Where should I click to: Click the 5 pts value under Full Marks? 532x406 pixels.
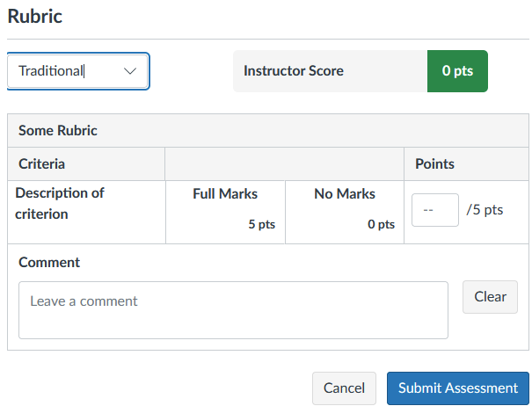tap(261, 224)
